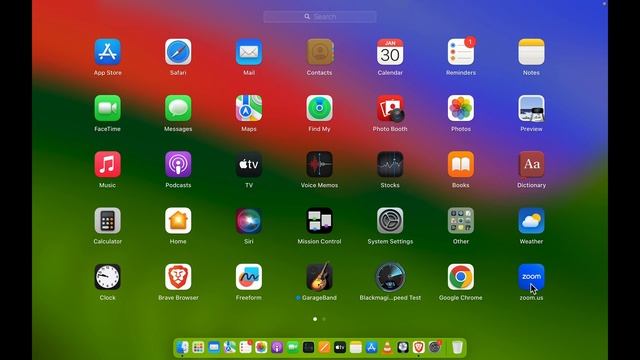640x360 pixels.
Task: Select the first Launchpad page dot
Action: click(x=315, y=319)
